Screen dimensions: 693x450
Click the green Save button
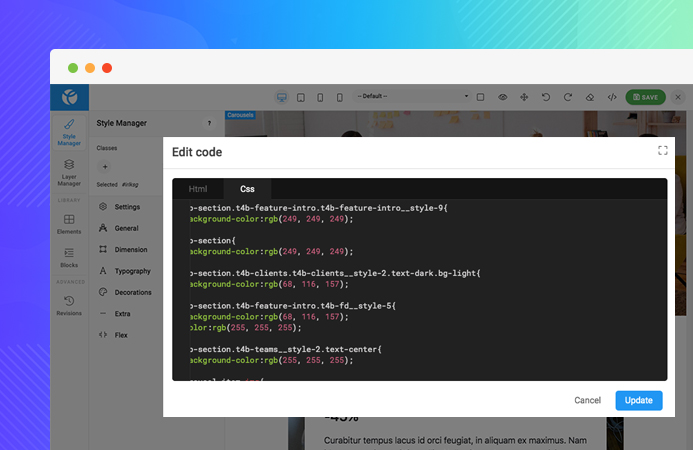tap(645, 97)
